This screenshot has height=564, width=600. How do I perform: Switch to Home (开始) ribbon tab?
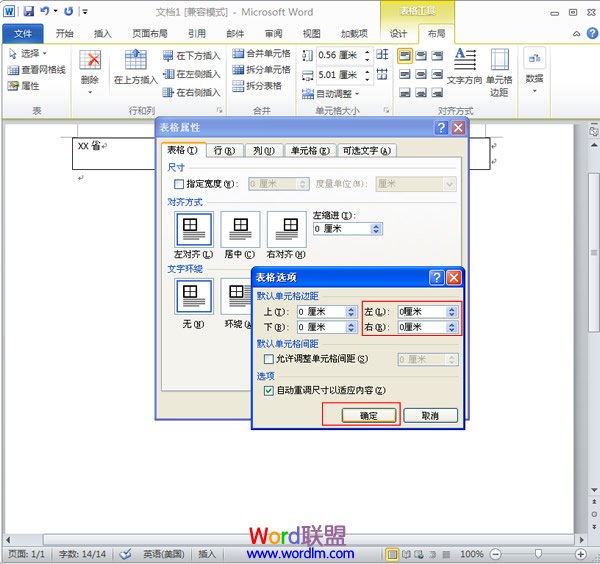tap(64, 34)
